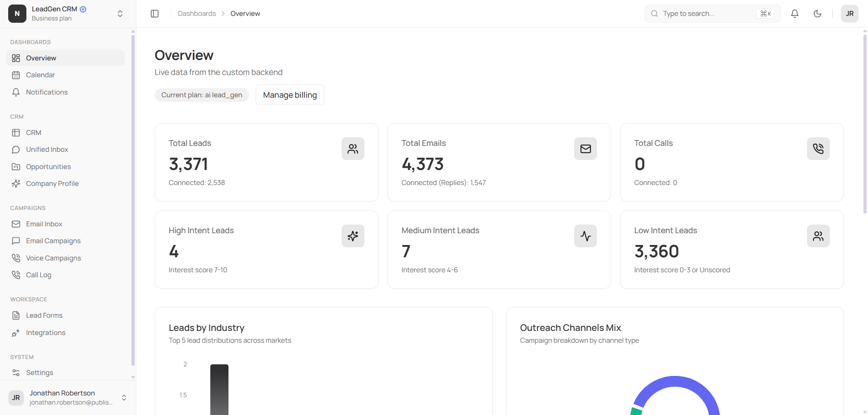The width and height of the screenshot is (868, 415).
Task: Go to Email Campaigns
Action: click(x=65, y=241)
